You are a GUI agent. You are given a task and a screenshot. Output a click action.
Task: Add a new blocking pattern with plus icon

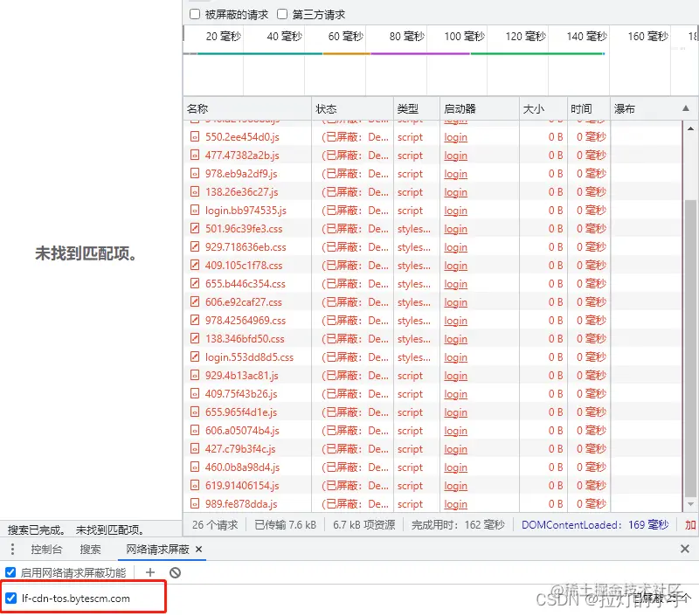(150, 572)
